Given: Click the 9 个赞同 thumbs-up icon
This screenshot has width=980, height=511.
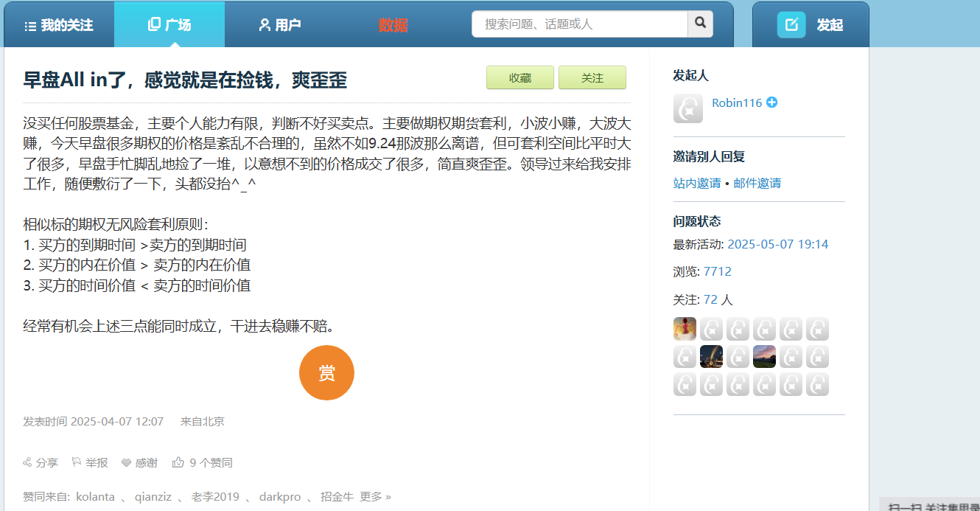Looking at the screenshot, I should (178, 462).
